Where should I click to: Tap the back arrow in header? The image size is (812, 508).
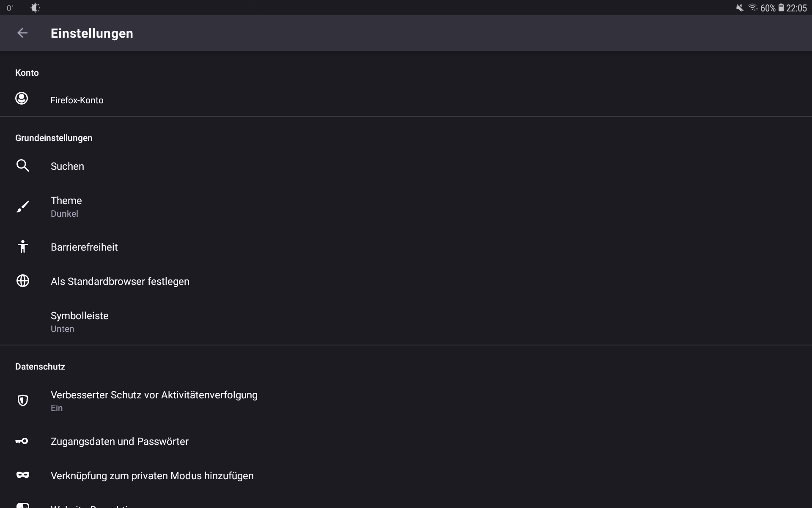coord(22,33)
